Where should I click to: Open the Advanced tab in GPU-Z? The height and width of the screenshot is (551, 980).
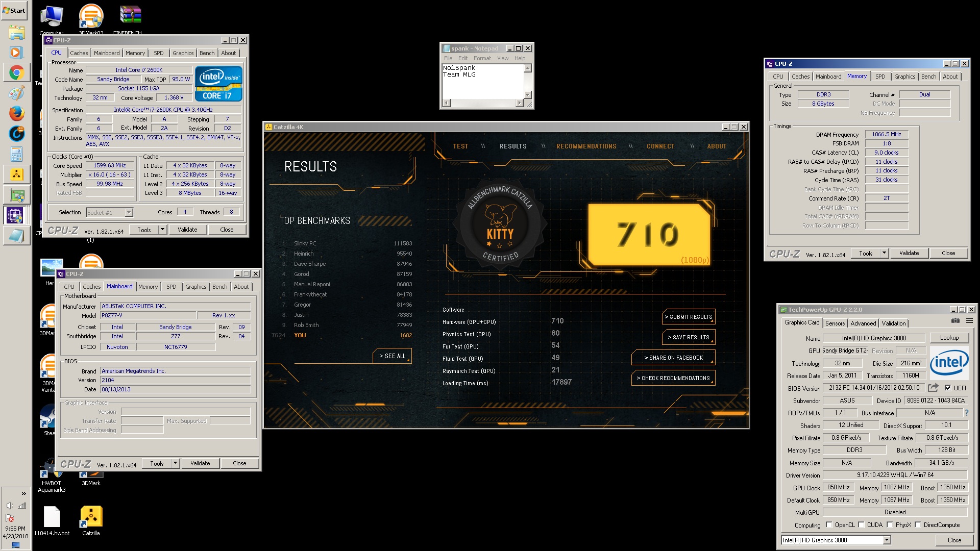click(x=863, y=323)
